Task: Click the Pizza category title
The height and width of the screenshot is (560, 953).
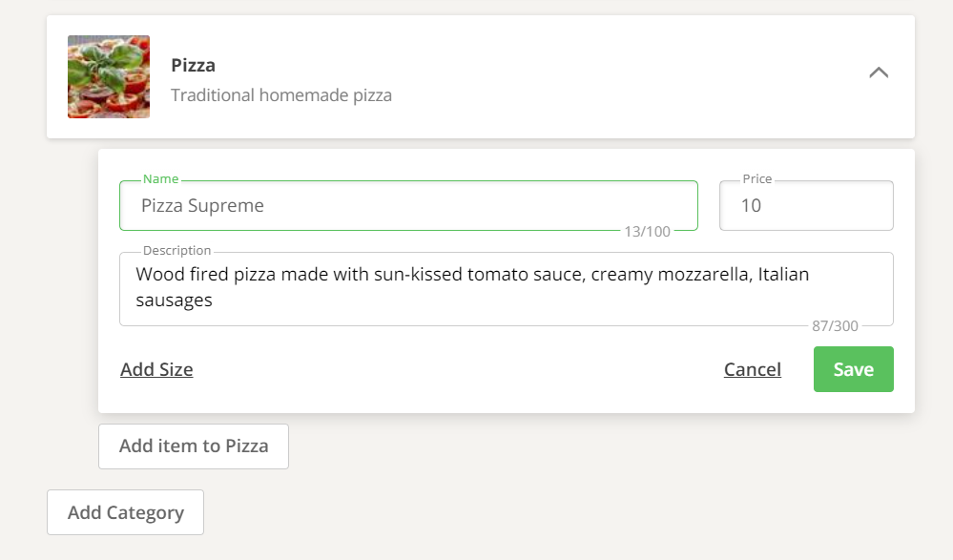Action: click(193, 66)
